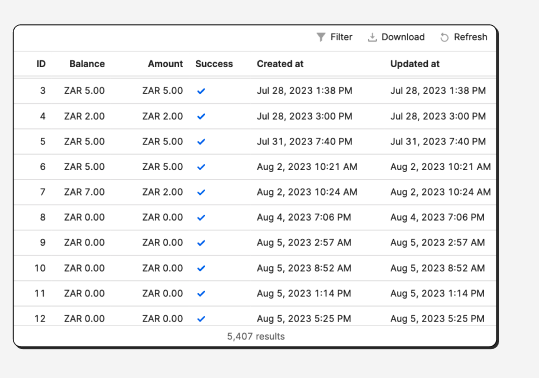
Task: Sort by the Amount column header
Action: (x=165, y=64)
